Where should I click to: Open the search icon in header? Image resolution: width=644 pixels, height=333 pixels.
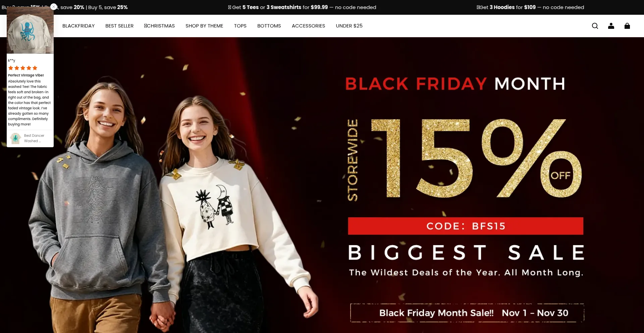[595, 26]
